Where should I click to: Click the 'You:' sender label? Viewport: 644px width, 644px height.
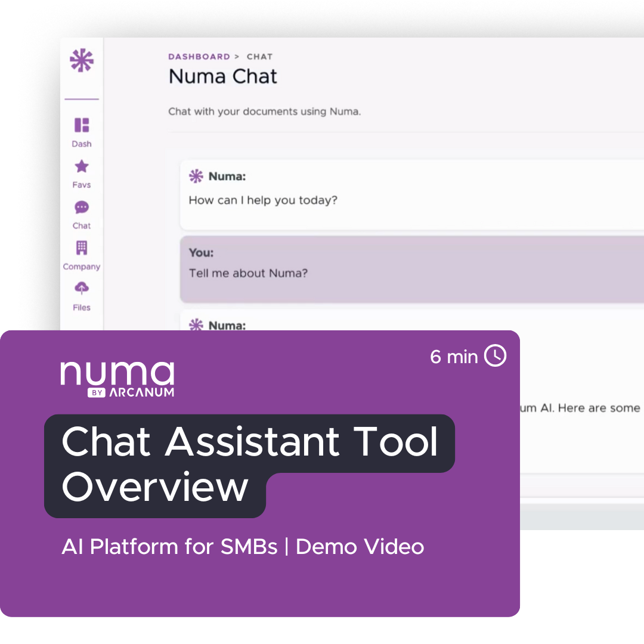pos(202,253)
